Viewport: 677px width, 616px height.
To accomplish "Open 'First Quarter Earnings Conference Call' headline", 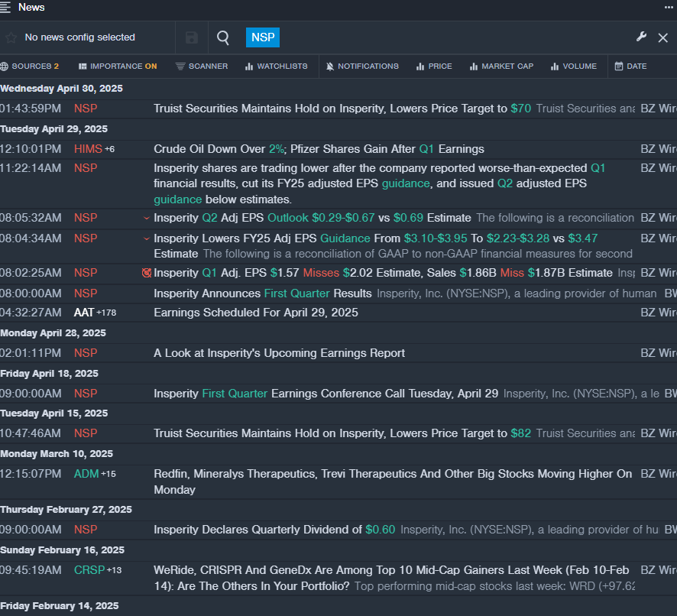I will point(326,394).
